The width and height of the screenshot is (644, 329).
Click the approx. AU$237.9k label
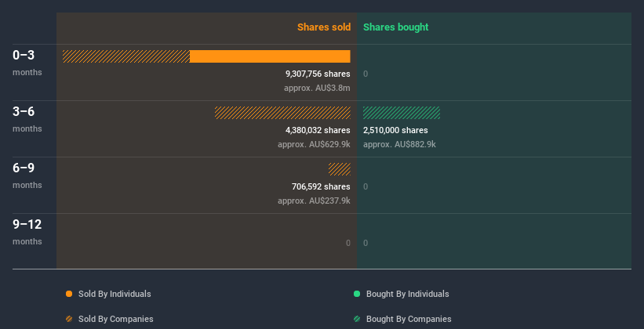314,201
